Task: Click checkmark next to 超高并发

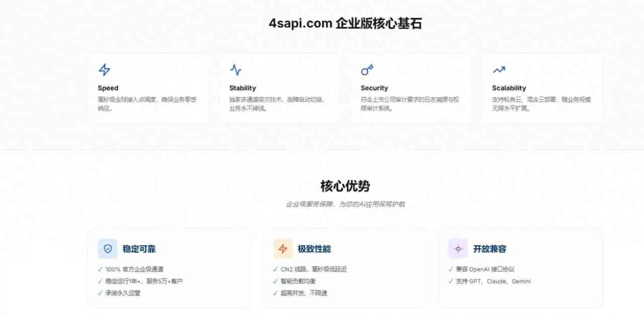Action: pos(275,293)
